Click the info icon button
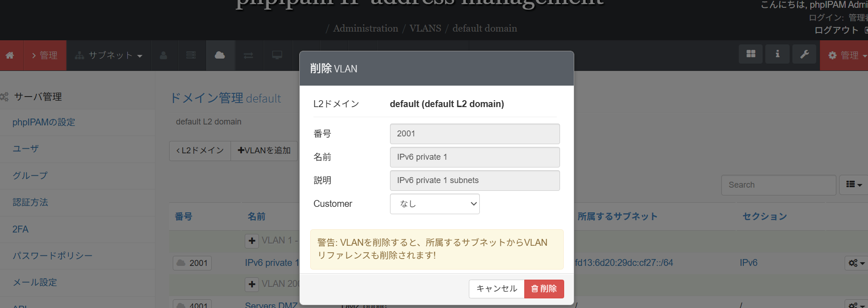This screenshot has width=868, height=308. pyautogui.click(x=777, y=54)
